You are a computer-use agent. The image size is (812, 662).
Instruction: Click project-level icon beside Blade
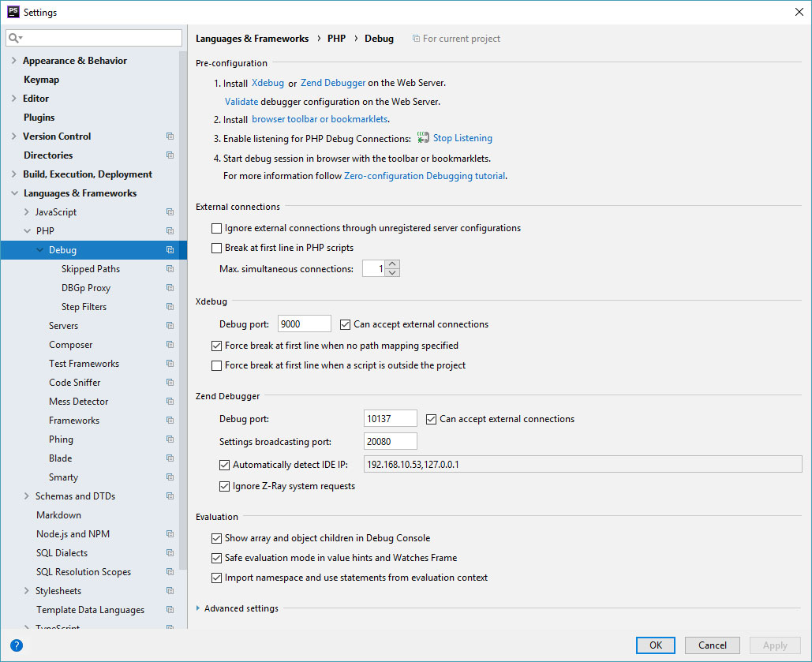[170, 458]
